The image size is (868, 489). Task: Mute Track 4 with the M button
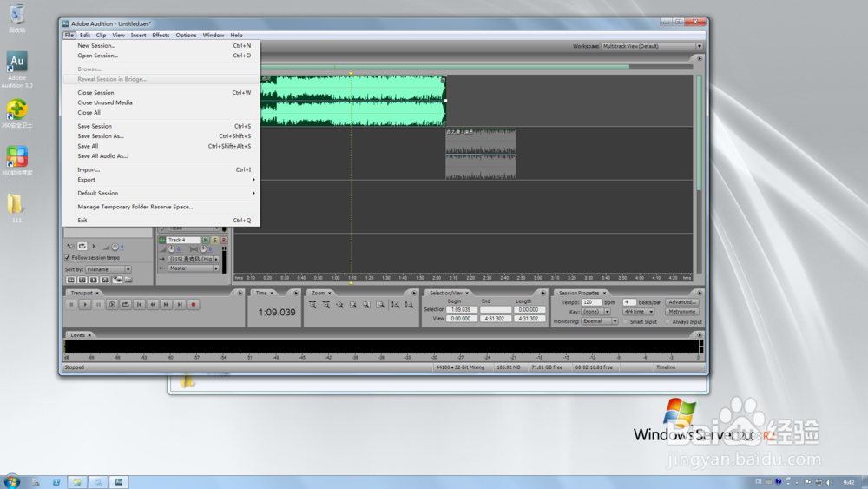pyautogui.click(x=206, y=241)
